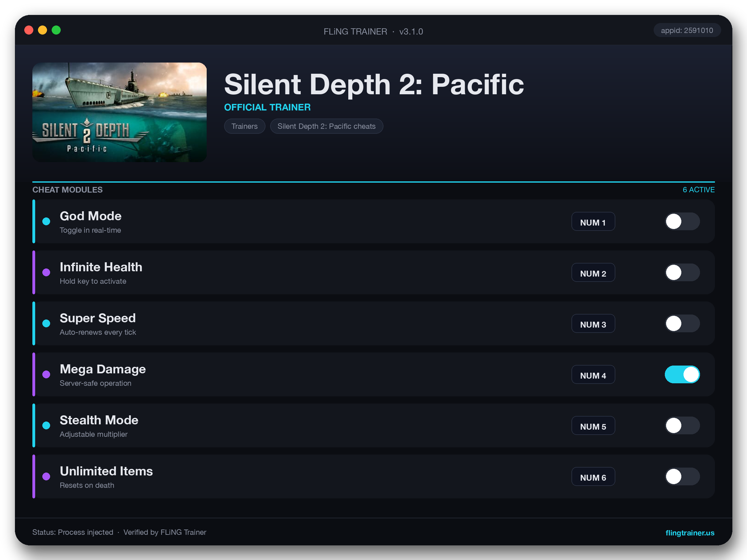The height and width of the screenshot is (560, 747).
Task: Minimize window with yellow button
Action: tap(43, 30)
